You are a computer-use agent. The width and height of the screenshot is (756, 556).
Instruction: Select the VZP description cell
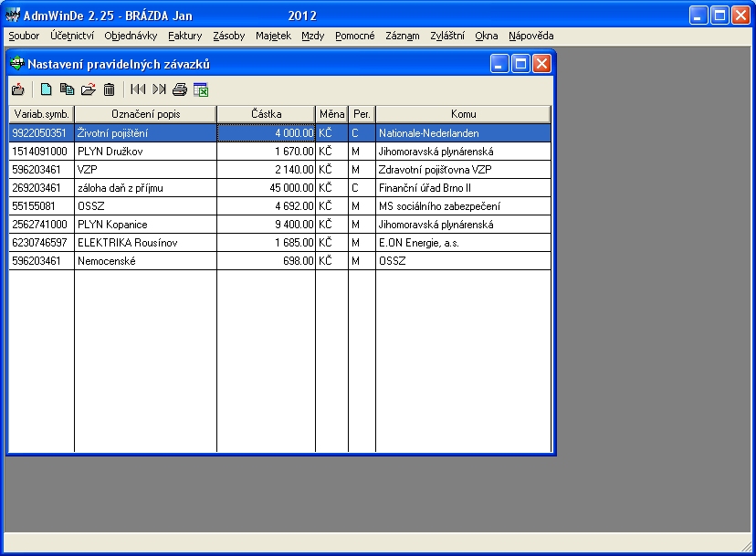tap(145, 170)
